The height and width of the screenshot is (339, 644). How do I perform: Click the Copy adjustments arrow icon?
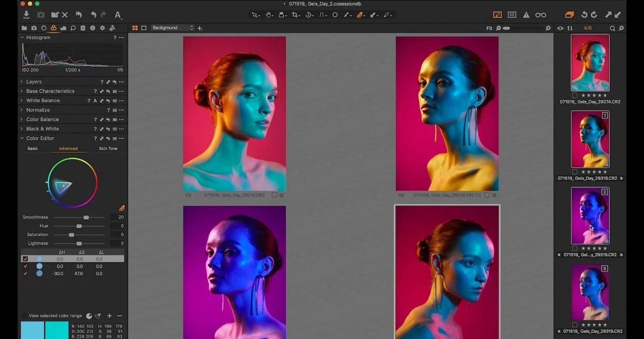608,15
